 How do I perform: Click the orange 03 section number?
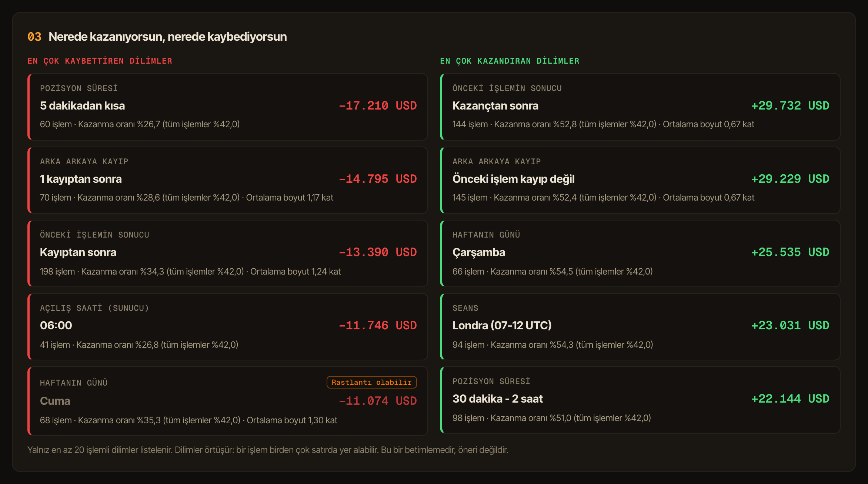click(34, 37)
